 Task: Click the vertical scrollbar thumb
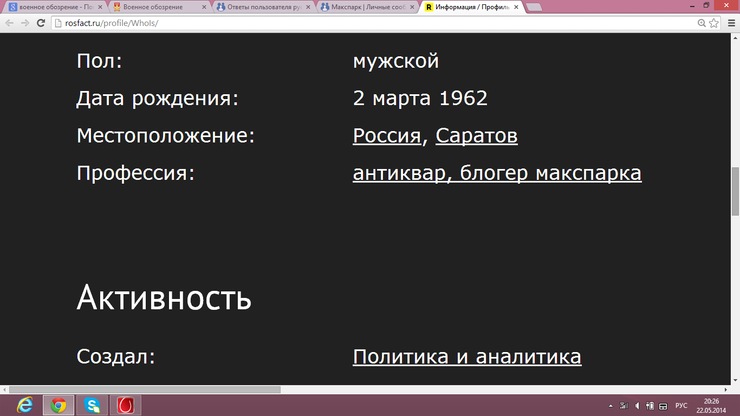[735, 191]
